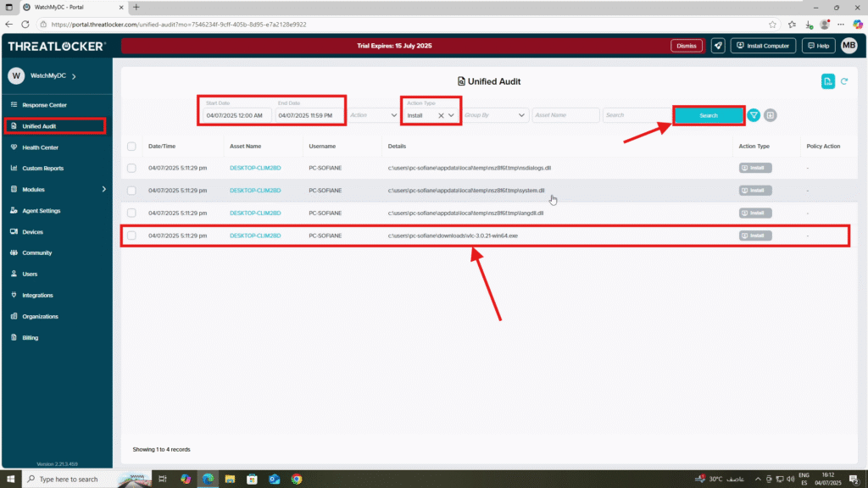Open Health Center in the sidebar
Image resolution: width=868 pixels, height=488 pixels.
pos(40,147)
